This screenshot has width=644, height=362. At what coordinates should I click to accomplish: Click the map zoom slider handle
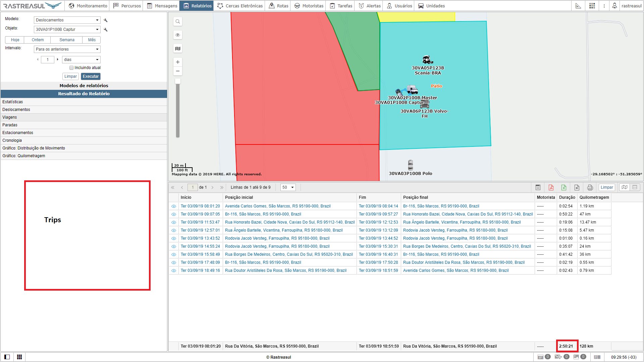[x=178, y=81]
